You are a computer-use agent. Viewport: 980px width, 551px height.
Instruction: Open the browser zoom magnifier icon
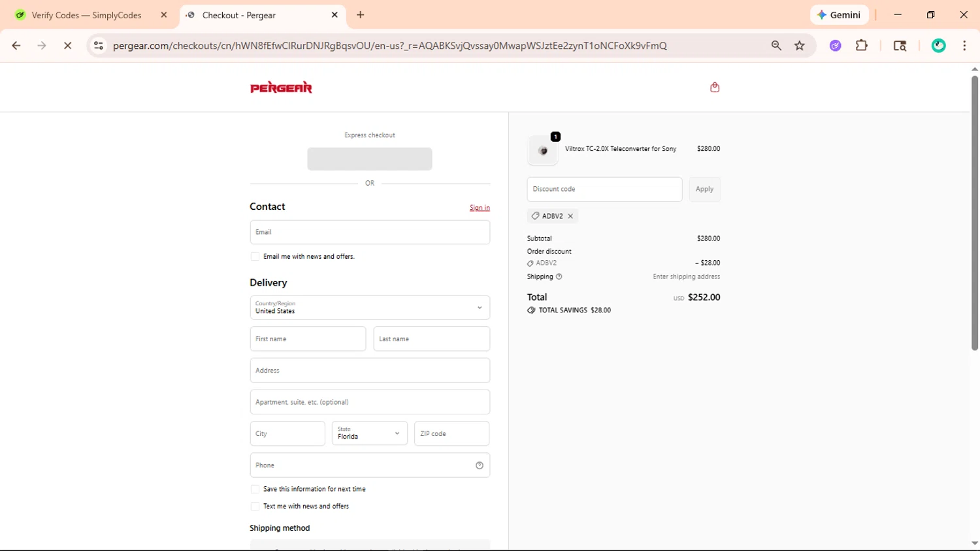point(776,46)
